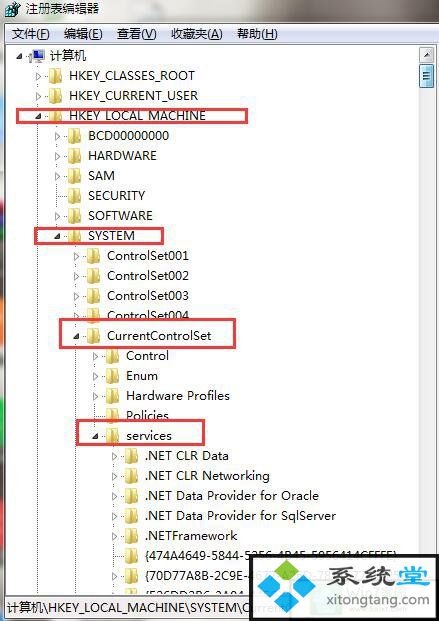Click the SECURITY key folder icon

(74, 196)
